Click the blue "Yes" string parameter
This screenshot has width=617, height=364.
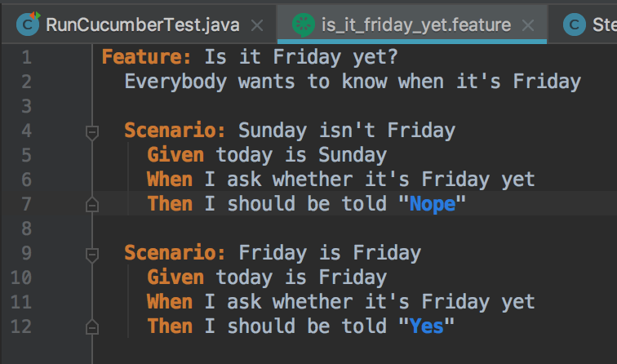pos(426,326)
